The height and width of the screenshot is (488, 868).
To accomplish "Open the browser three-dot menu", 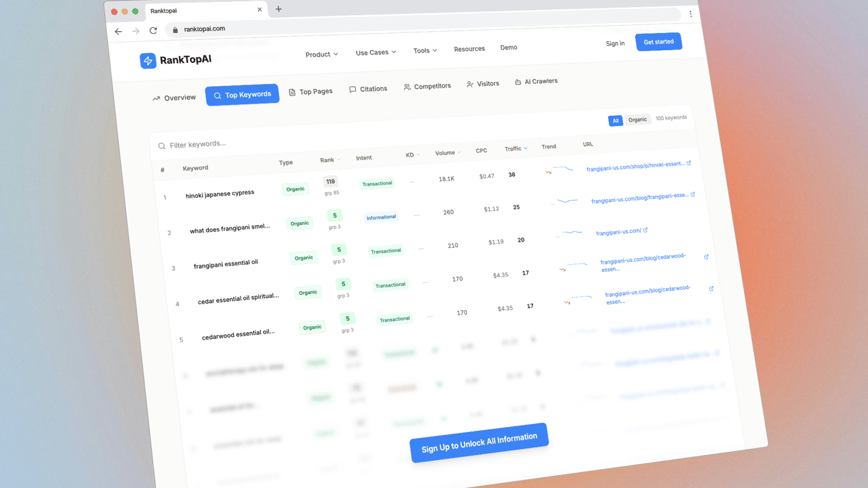I will click(690, 13).
